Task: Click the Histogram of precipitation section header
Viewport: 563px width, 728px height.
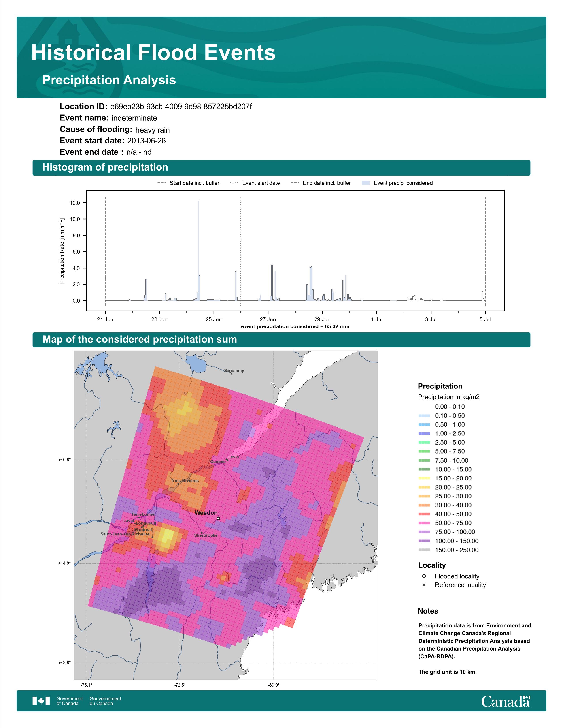Action: click(105, 167)
